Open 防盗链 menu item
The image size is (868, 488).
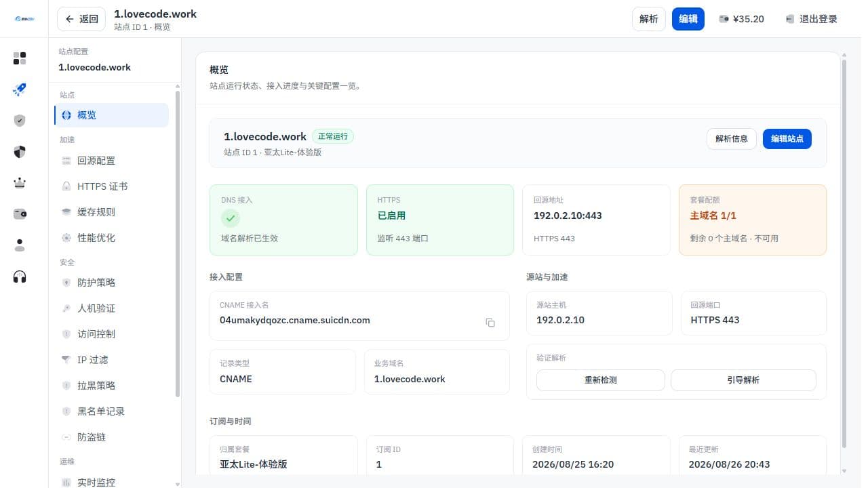tap(111, 437)
